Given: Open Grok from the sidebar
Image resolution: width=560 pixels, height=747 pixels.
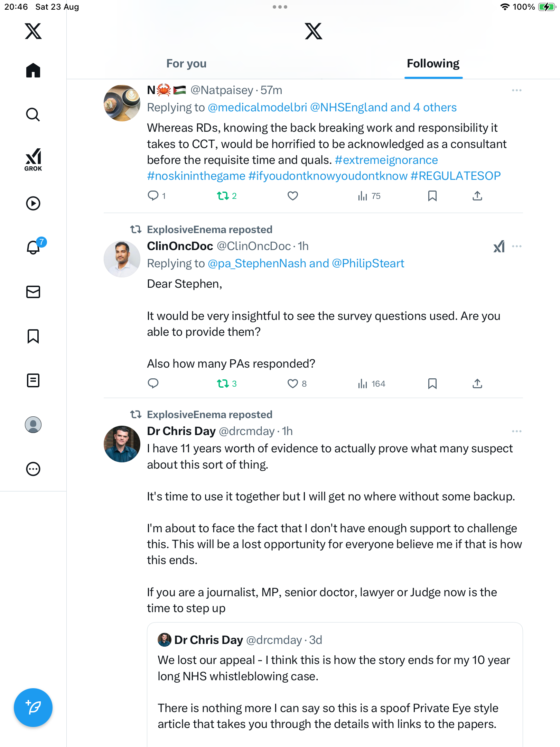Looking at the screenshot, I should pyautogui.click(x=33, y=159).
